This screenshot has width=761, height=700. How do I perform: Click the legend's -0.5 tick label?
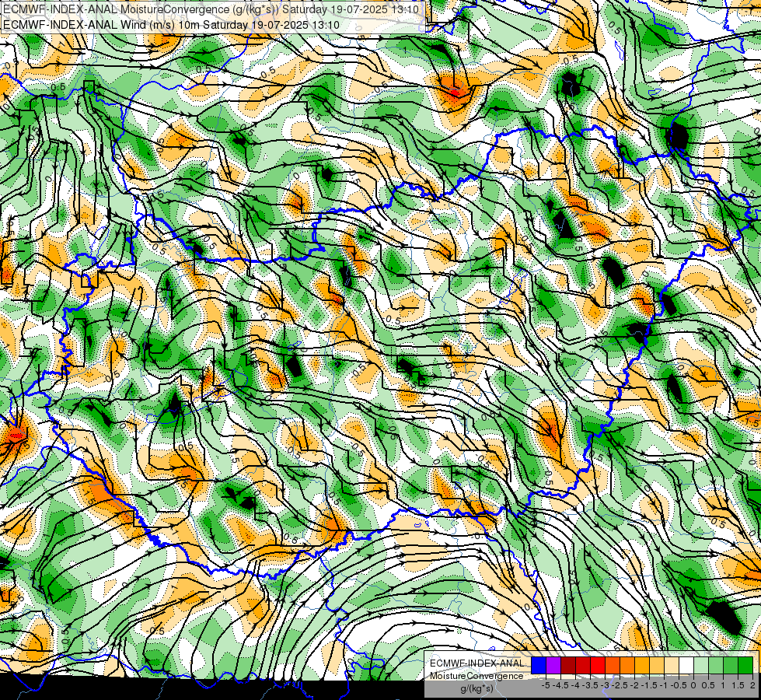click(x=679, y=685)
